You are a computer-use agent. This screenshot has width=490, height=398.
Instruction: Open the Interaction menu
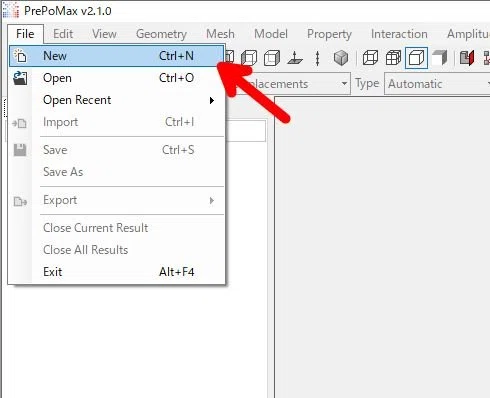tap(399, 34)
